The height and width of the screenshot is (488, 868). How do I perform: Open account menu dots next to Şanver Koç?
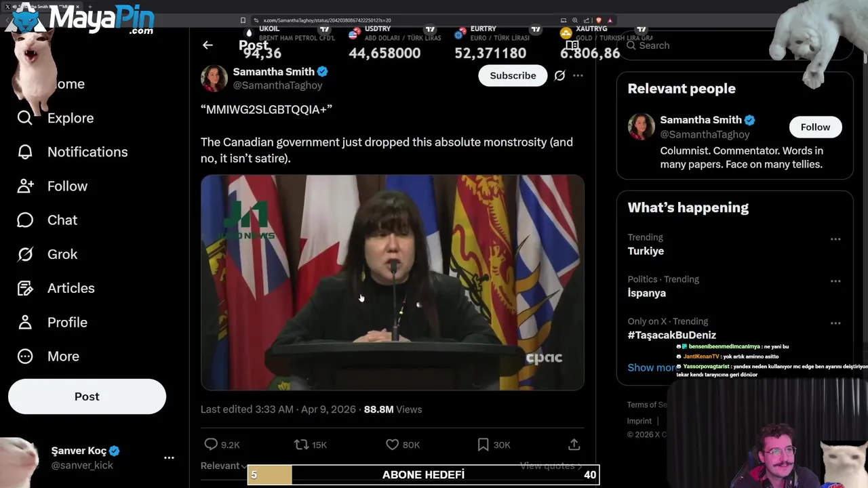169,458
